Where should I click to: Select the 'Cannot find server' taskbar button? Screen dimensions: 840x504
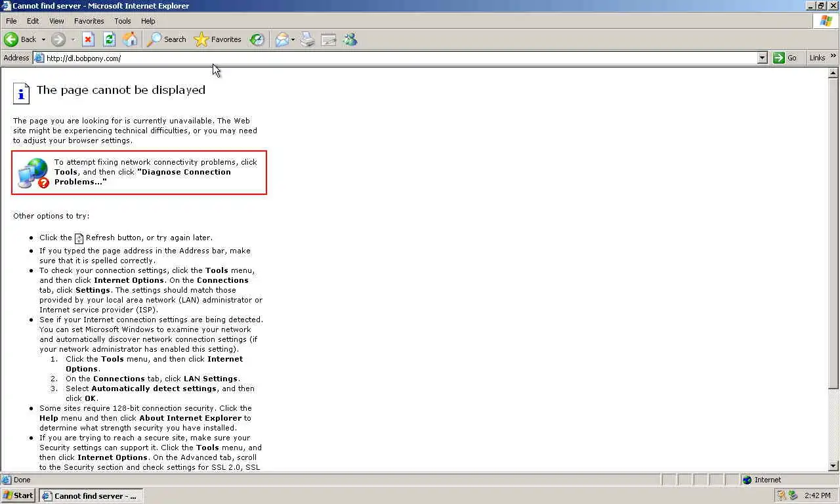91,495
